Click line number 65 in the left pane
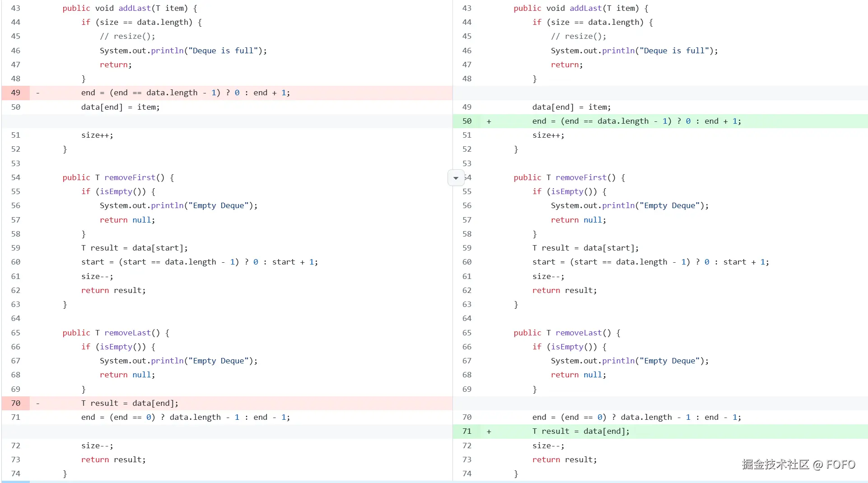Screen dimensions: 868x483 16,333
